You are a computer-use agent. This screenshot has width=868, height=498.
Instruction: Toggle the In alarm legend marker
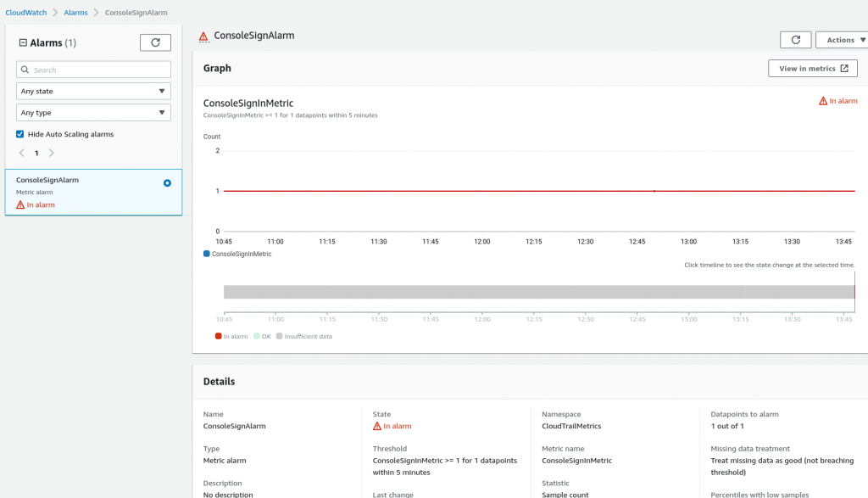[x=220, y=336]
